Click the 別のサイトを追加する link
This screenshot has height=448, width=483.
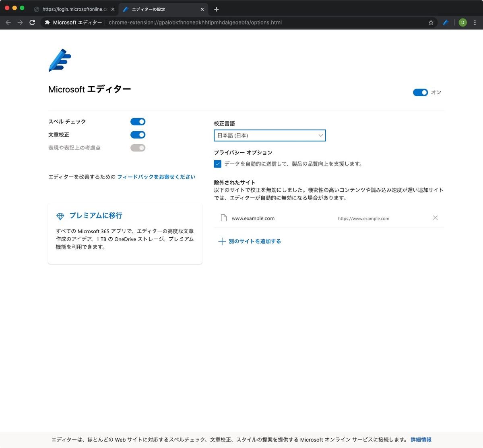click(255, 241)
